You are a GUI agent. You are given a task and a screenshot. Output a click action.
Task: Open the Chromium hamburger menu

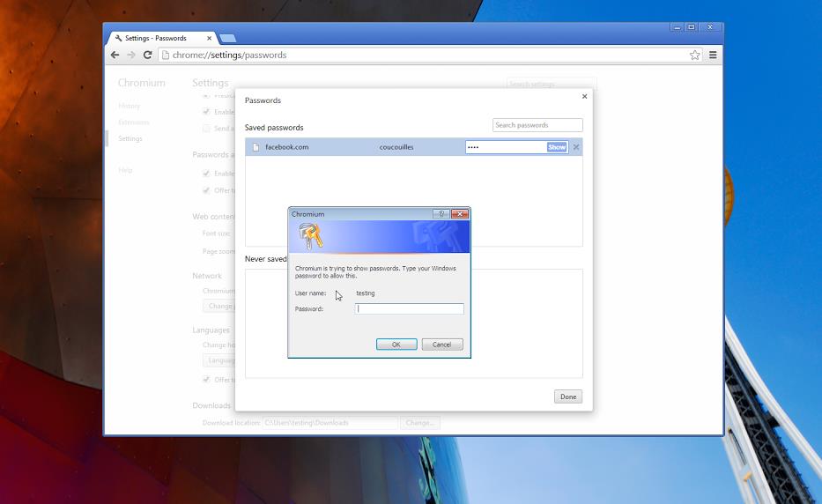coord(713,55)
